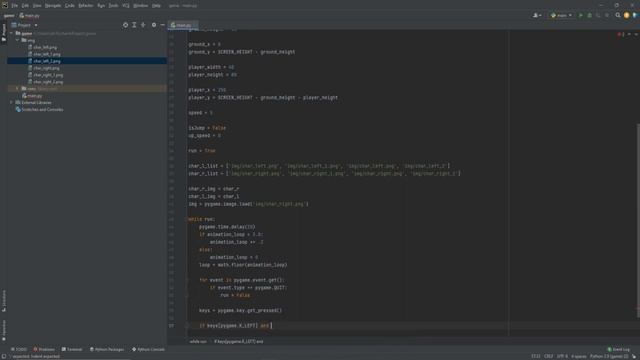Open the View menu
Viewport: 640px width, 360px height.
tap(37, 6)
